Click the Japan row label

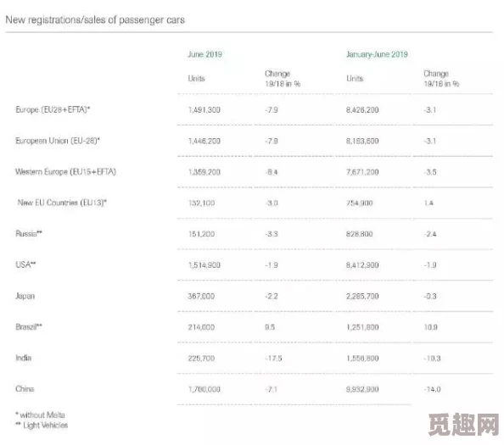[25, 296]
